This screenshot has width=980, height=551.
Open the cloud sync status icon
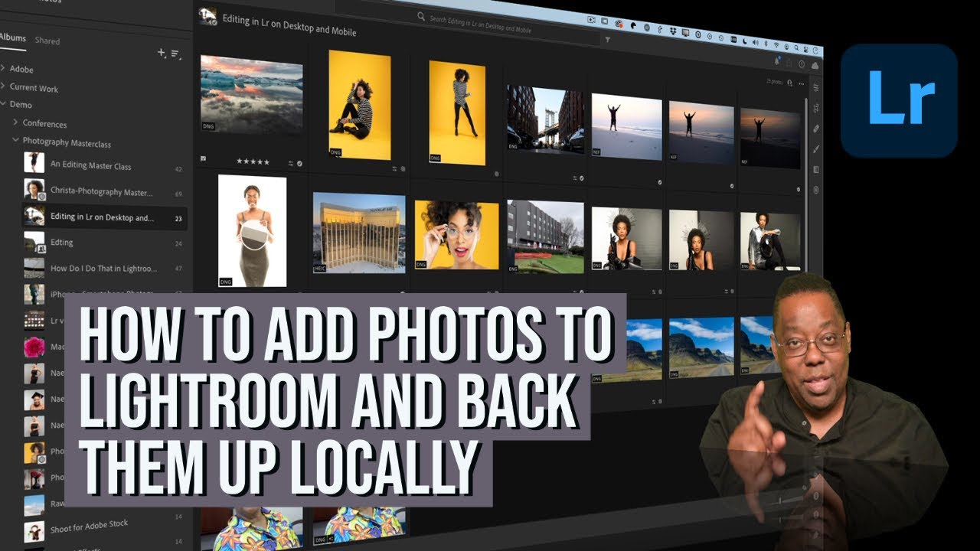click(x=815, y=66)
